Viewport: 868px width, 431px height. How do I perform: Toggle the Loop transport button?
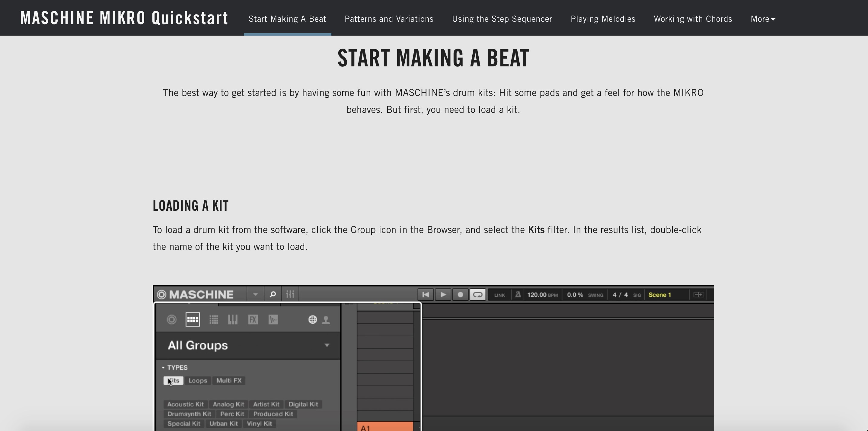click(477, 295)
